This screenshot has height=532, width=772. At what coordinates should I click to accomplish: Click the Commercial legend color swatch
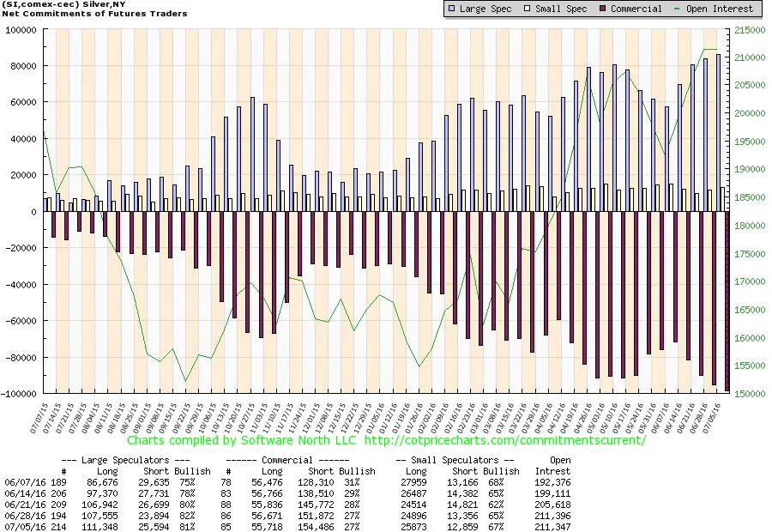pos(603,9)
